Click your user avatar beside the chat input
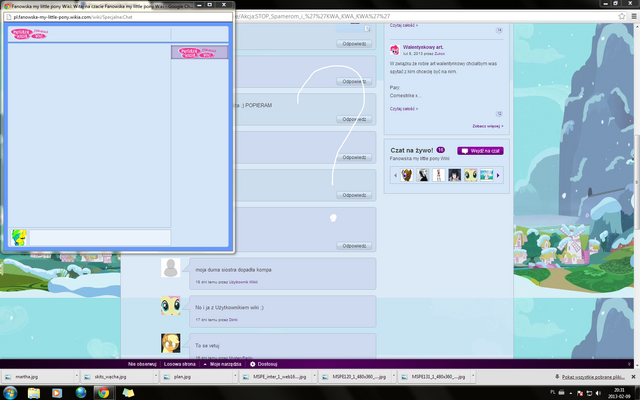The width and height of the screenshot is (640, 400). 18,238
